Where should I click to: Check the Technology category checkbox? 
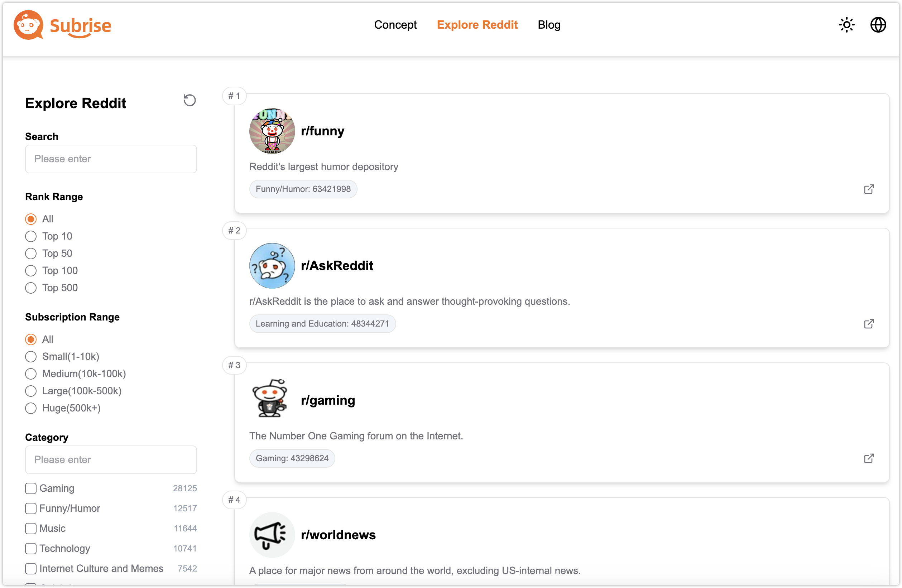tap(31, 548)
